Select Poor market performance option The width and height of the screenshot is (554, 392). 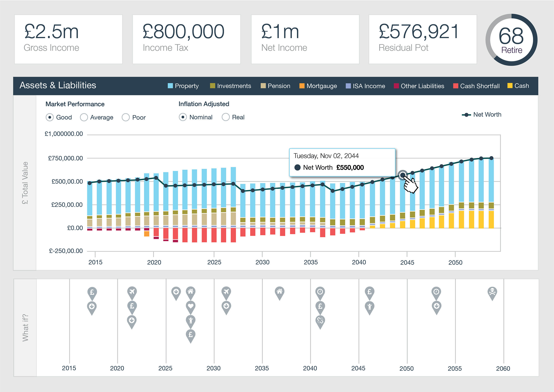coord(126,117)
